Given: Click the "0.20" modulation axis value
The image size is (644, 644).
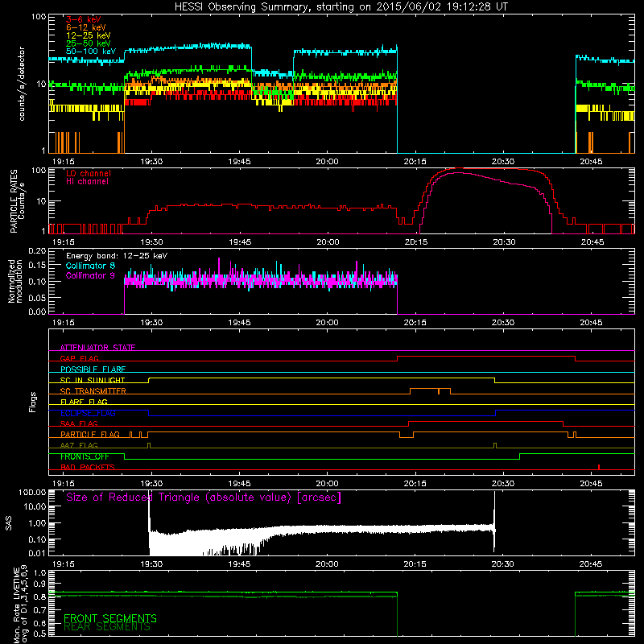Looking at the screenshot, I should coord(37,251).
